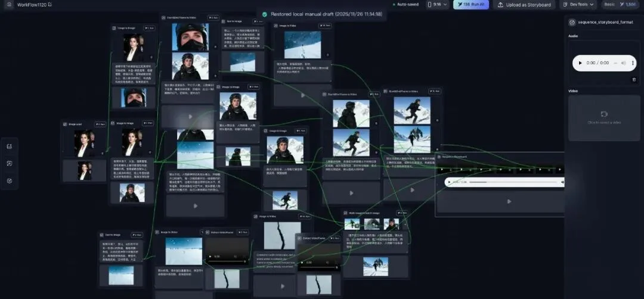This screenshot has height=299, width=644.
Task: Run the Multi-image to batch image node
Action: click(x=402, y=212)
